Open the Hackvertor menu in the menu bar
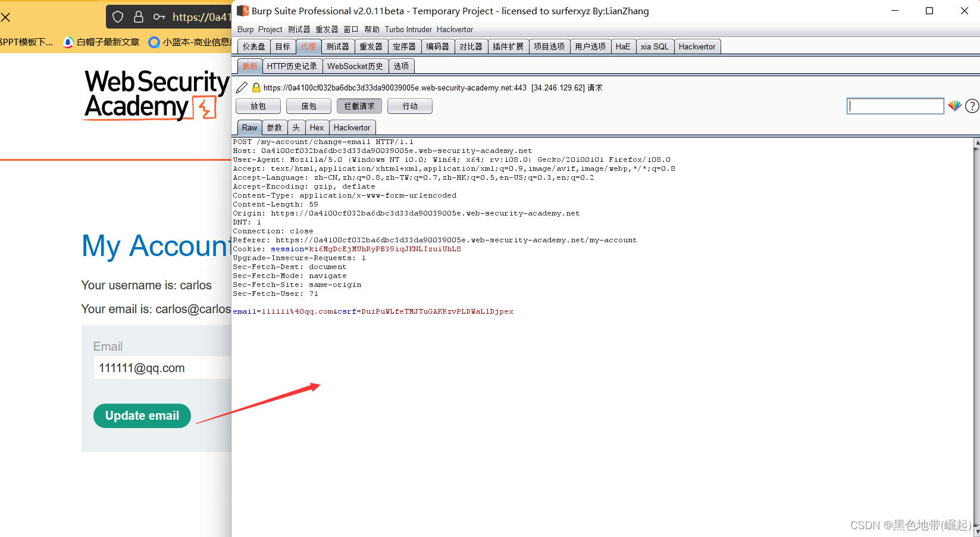Screen dimensions: 980x537 [x=455, y=30]
